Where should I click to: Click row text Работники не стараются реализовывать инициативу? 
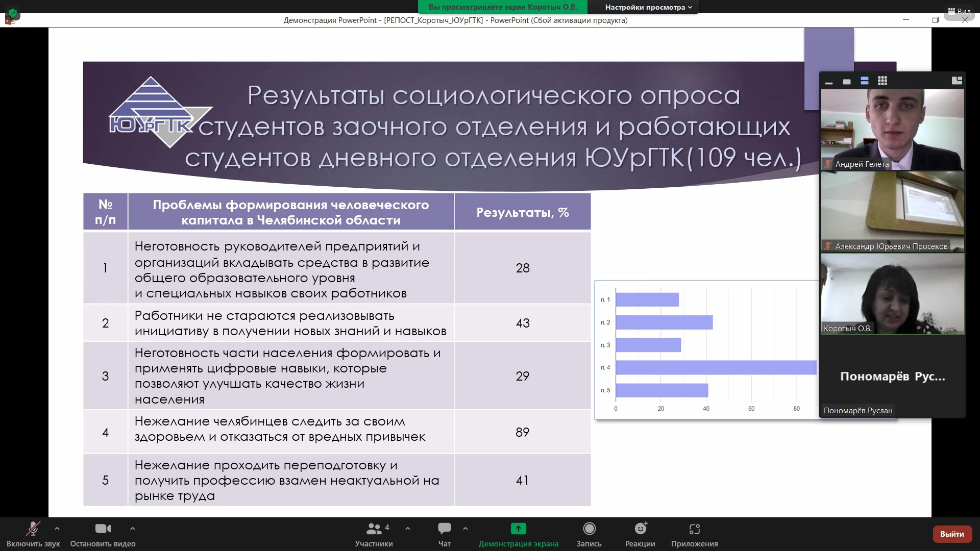(x=290, y=323)
